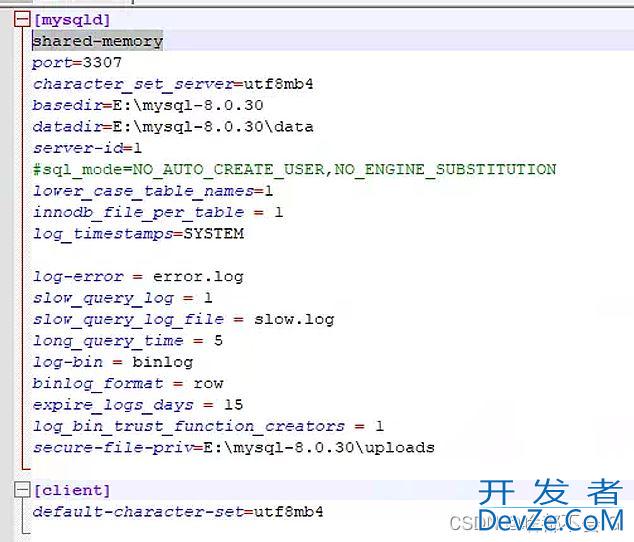Click the basedir=E:\mysql-8.0.30 line
Viewport: 634px width, 542px height.
pos(148,105)
